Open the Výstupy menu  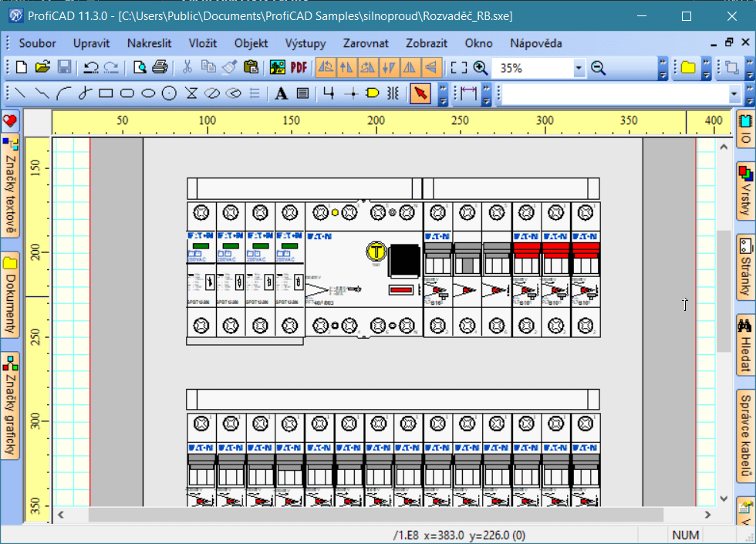click(x=305, y=43)
